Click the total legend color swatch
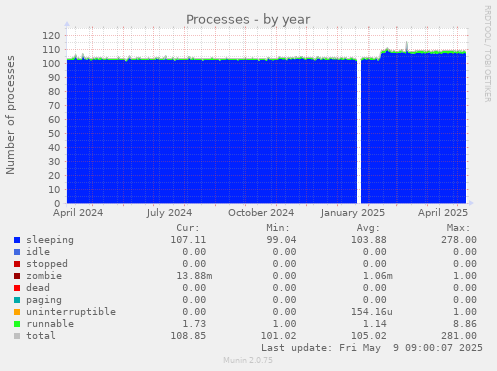 (17, 336)
